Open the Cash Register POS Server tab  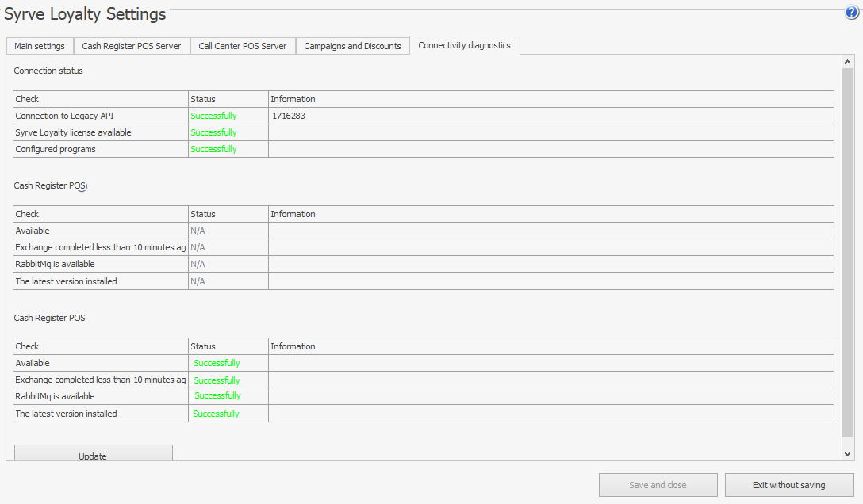[132, 46]
